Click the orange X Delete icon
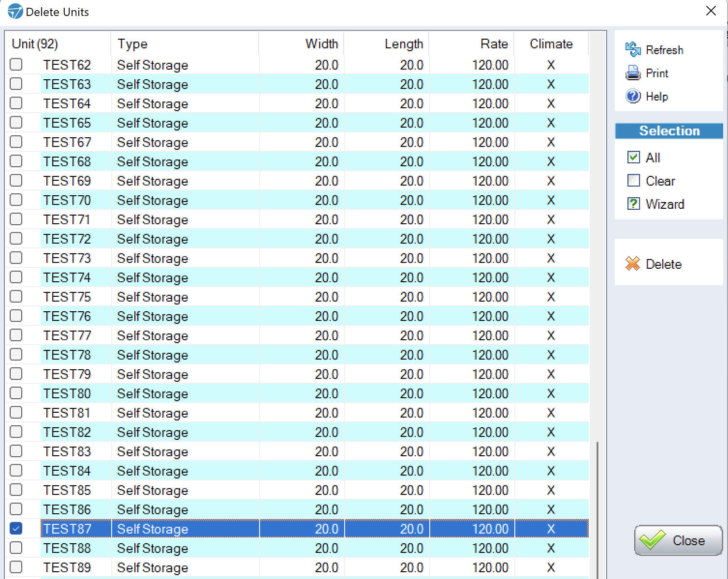This screenshot has width=728, height=579. click(632, 263)
